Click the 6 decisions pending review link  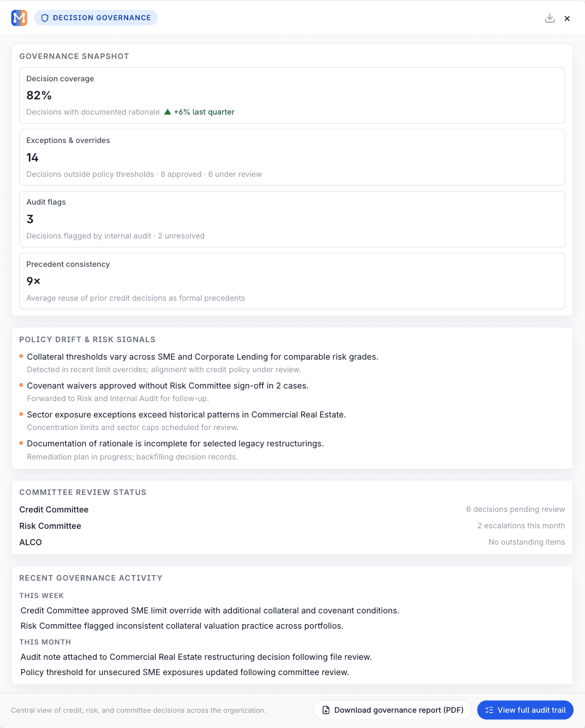point(515,509)
